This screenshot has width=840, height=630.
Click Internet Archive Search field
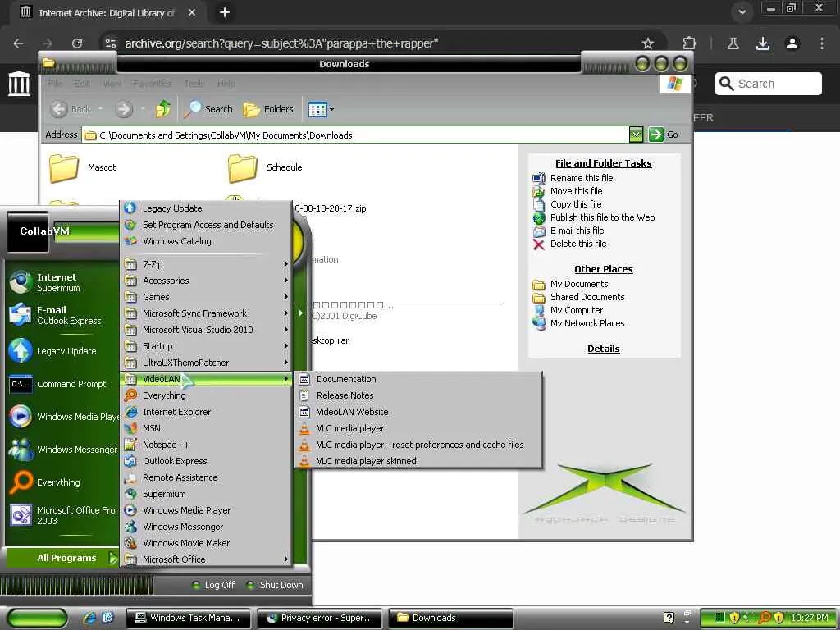(x=768, y=84)
